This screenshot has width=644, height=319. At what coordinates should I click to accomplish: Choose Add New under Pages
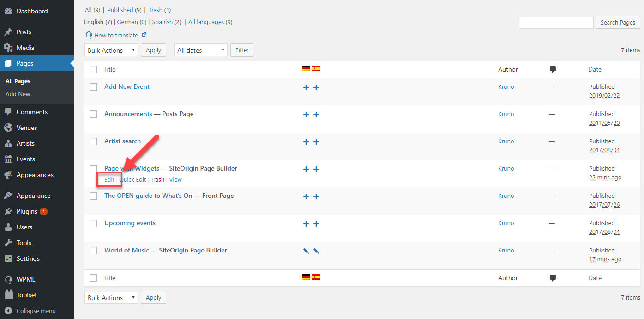pyautogui.click(x=18, y=94)
